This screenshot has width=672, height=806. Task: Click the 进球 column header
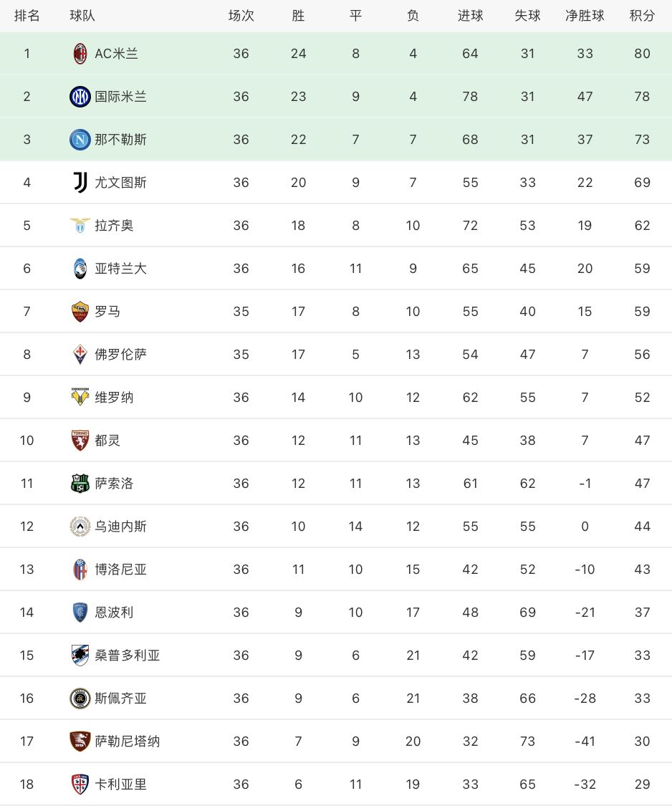[471, 16]
